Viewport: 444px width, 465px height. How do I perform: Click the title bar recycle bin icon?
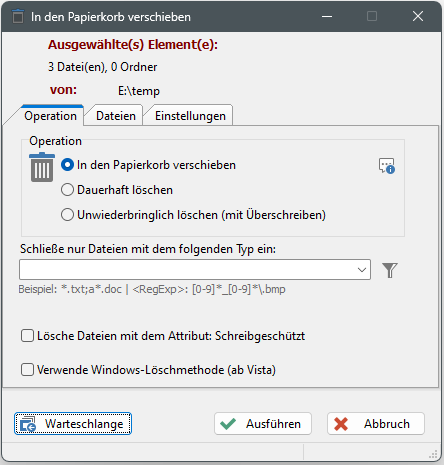(18, 16)
